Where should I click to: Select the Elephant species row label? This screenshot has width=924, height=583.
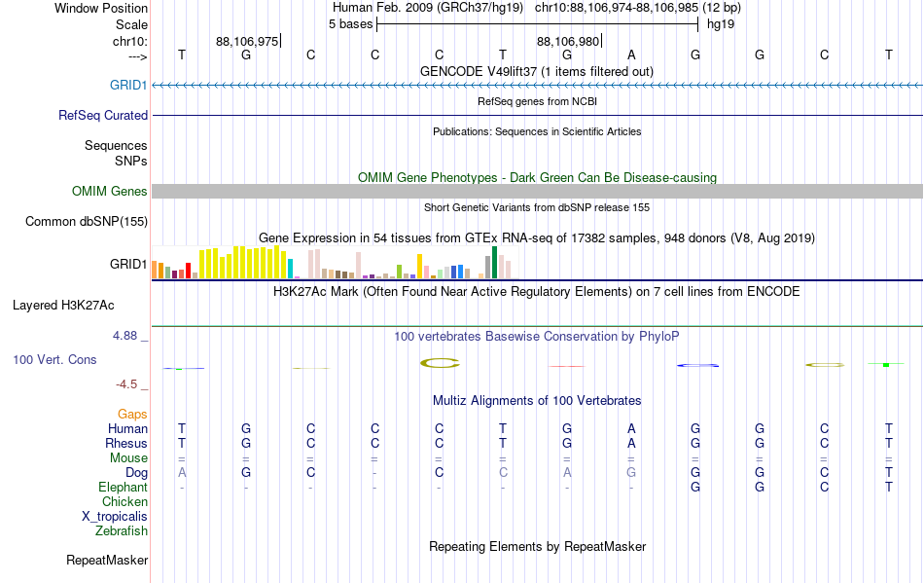(x=123, y=487)
